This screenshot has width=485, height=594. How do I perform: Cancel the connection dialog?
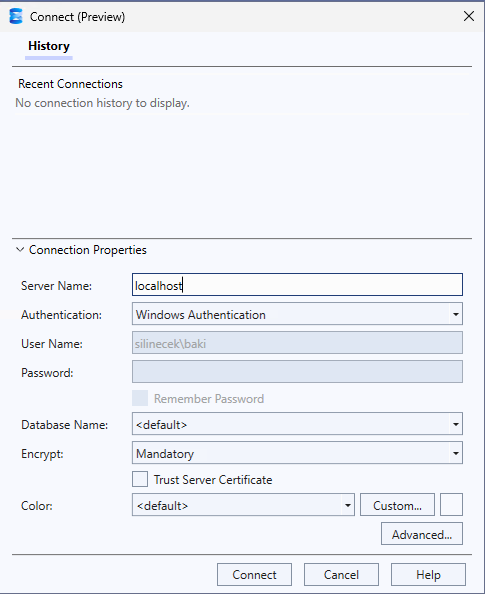click(x=341, y=575)
